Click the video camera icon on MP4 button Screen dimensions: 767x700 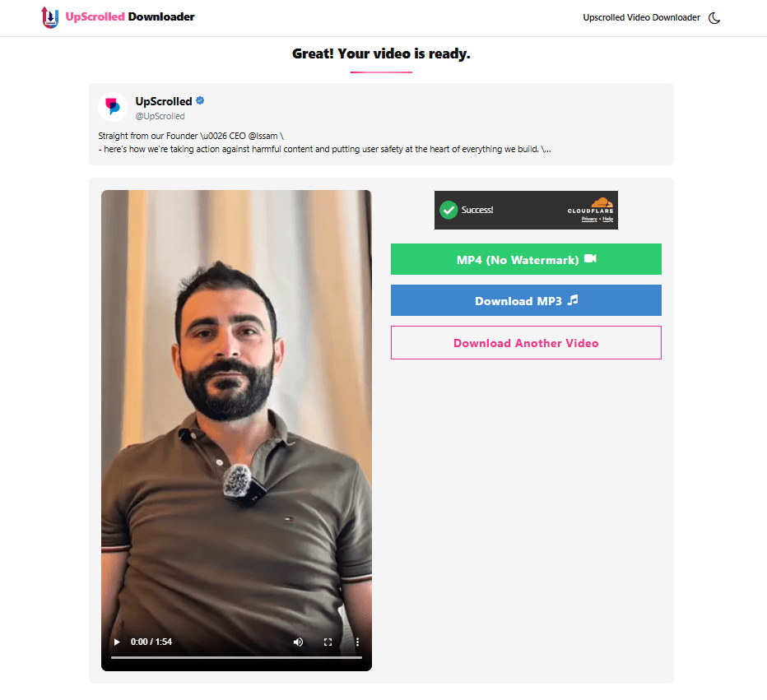pos(590,258)
